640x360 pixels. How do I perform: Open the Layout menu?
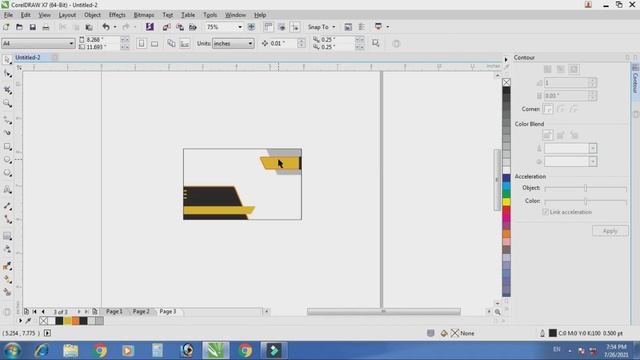pos(67,15)
